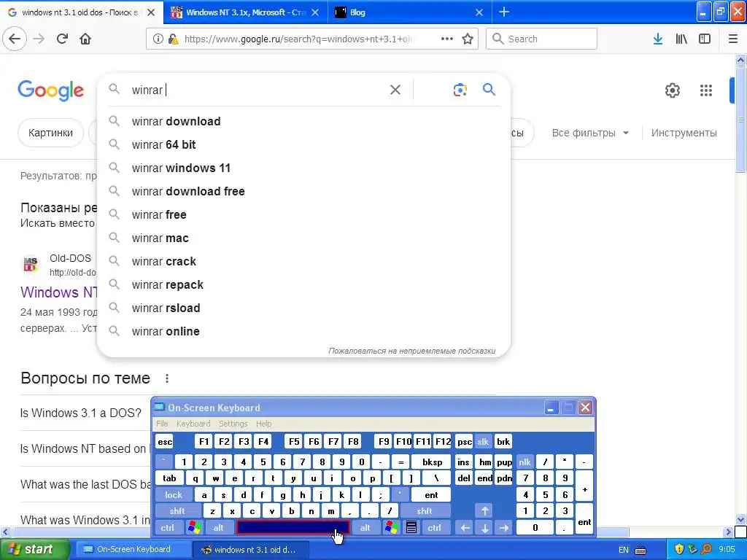Click the Windows start button
The image size is (747, 560).
pos(34,549)
